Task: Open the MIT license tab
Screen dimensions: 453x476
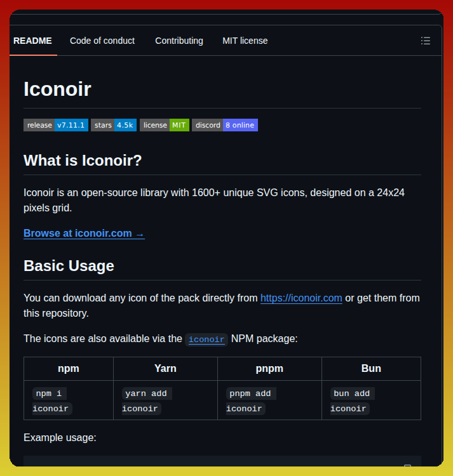Action: click(245, 41)
